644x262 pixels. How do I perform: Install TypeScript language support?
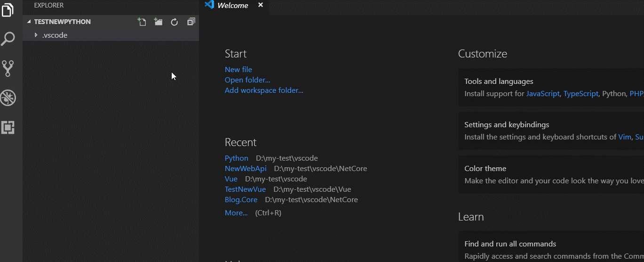point(581,93)
